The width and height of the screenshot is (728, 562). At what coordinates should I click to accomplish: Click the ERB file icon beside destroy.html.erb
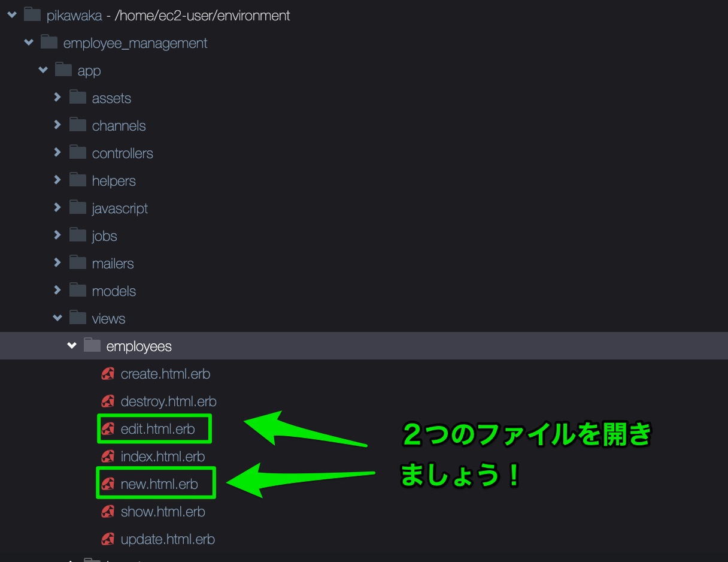click(108, 401)
